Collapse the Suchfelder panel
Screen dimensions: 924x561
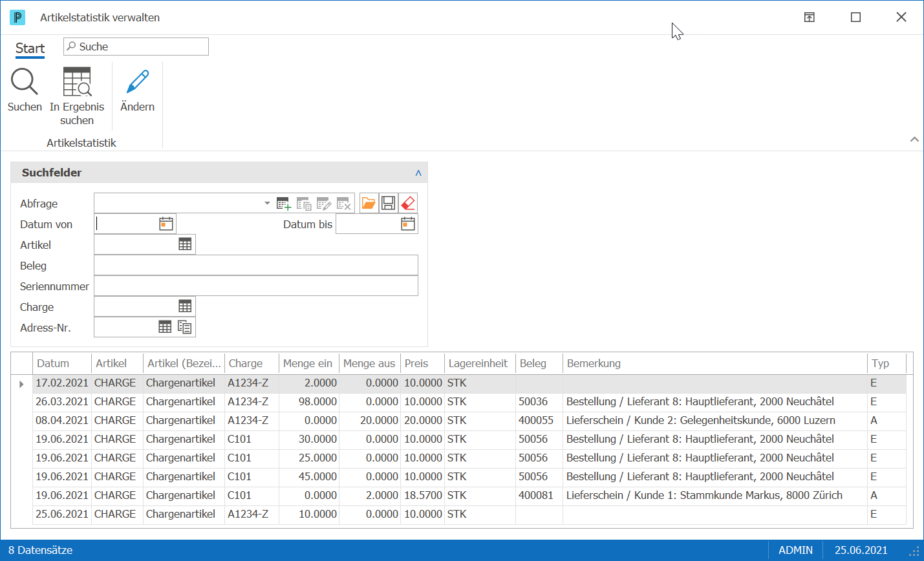click(x=418, y=173)
